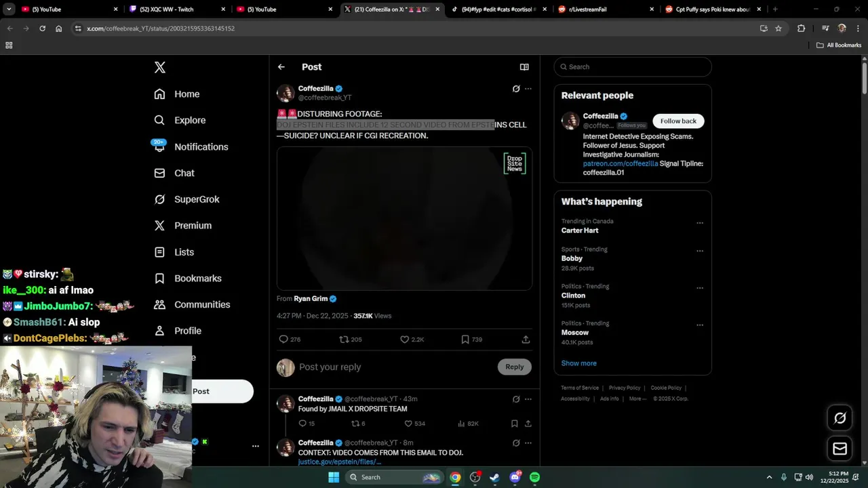
Task: Click the X logo in the sidebar
Action: (160, 67)
